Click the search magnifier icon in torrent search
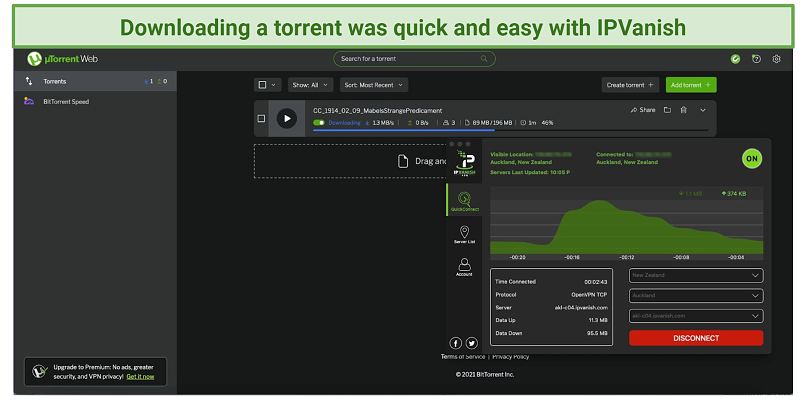The width and height of the screenshot is (806, 400). tap(484, 59)
